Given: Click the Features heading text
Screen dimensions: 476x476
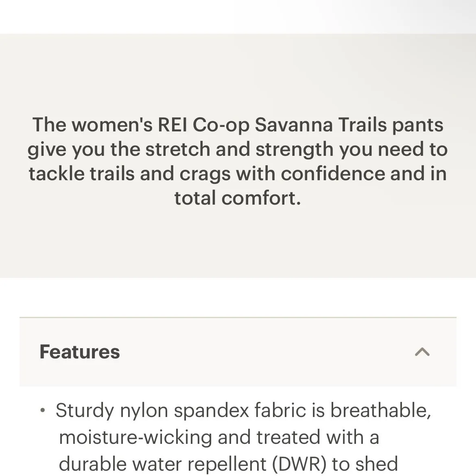Looking at the screenshot, I should click(x=79, y=352).
